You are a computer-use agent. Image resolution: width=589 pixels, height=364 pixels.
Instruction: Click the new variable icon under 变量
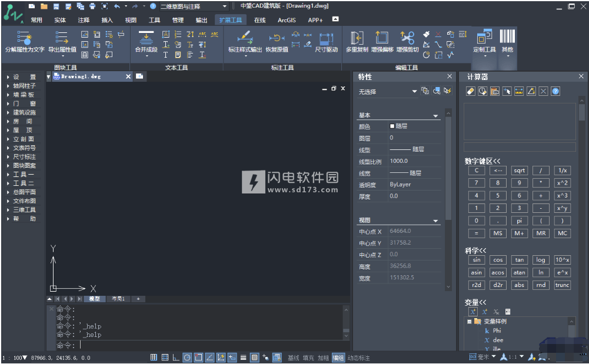tap(473, 312)
